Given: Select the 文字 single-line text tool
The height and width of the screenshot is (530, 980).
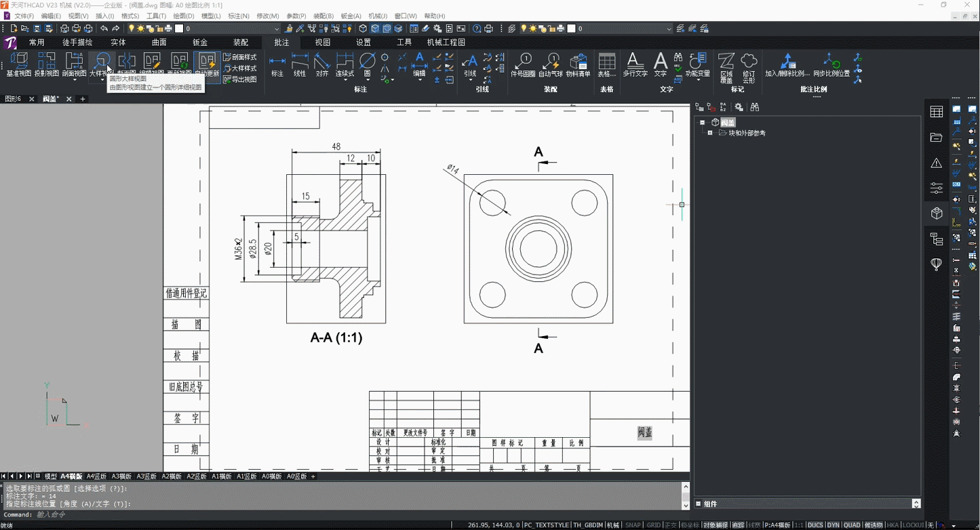Looking at the screenshot, I should click(661, 65).
